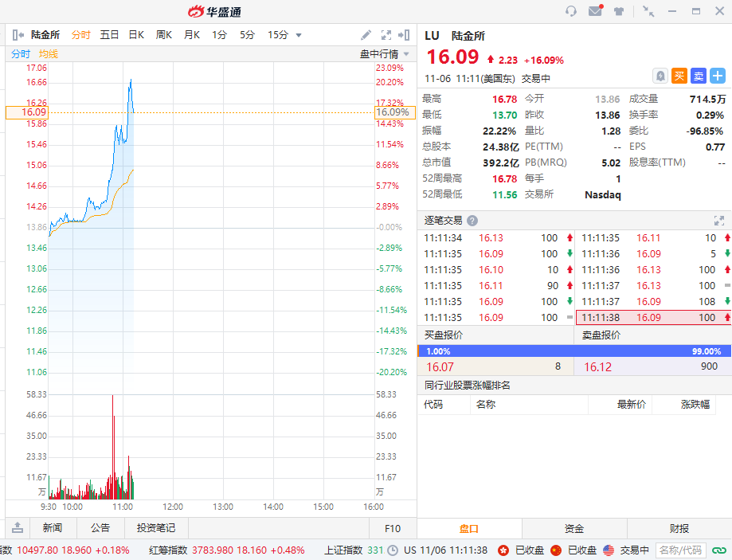Select the 资金 tab
The image size is (732, 560).
[574, 529]
